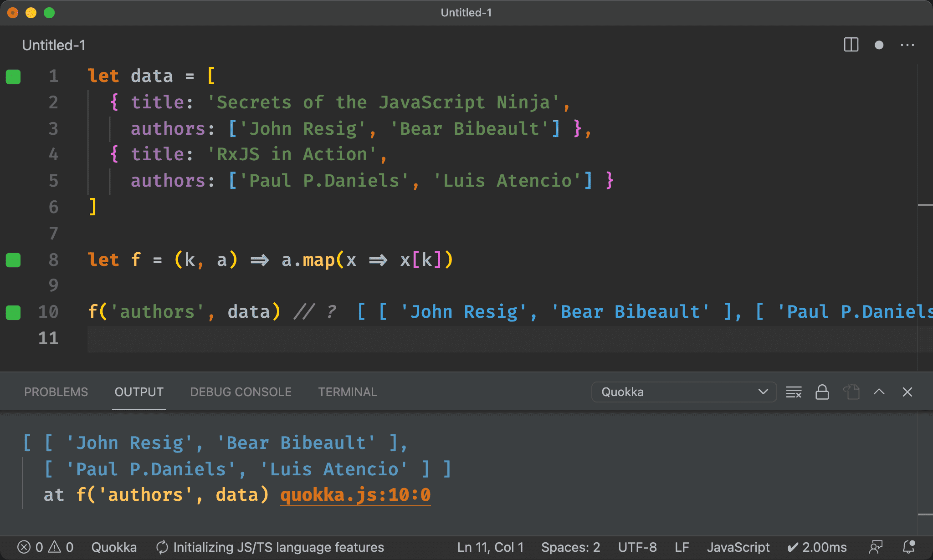Pick the JavaScript language mode

(x=738, y=547)
